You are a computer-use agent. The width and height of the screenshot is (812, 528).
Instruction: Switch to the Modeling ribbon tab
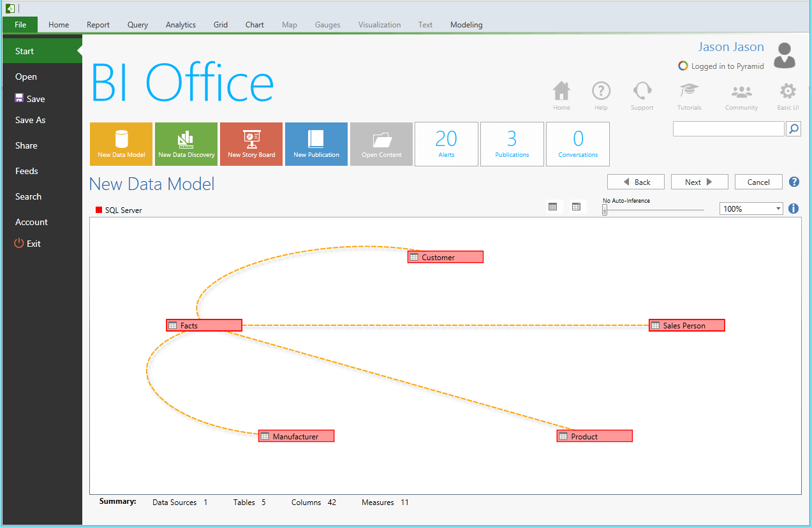466,25
